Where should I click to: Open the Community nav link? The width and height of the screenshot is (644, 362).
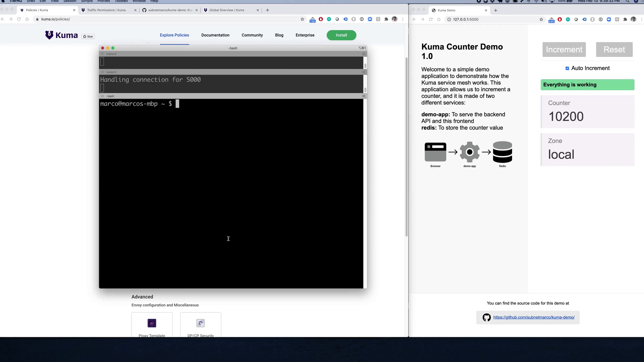click(x=252, y=35)
